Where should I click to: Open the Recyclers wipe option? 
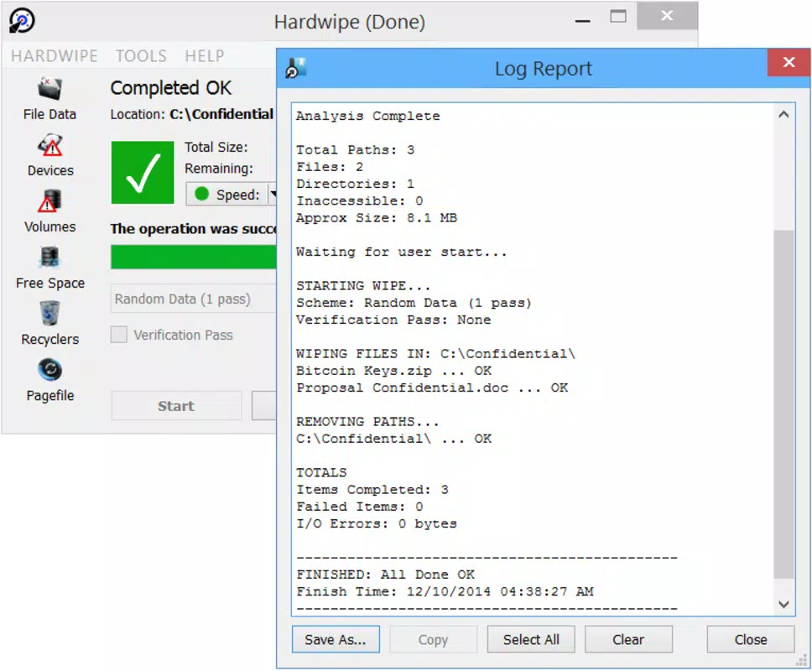(x=49, y=314)
